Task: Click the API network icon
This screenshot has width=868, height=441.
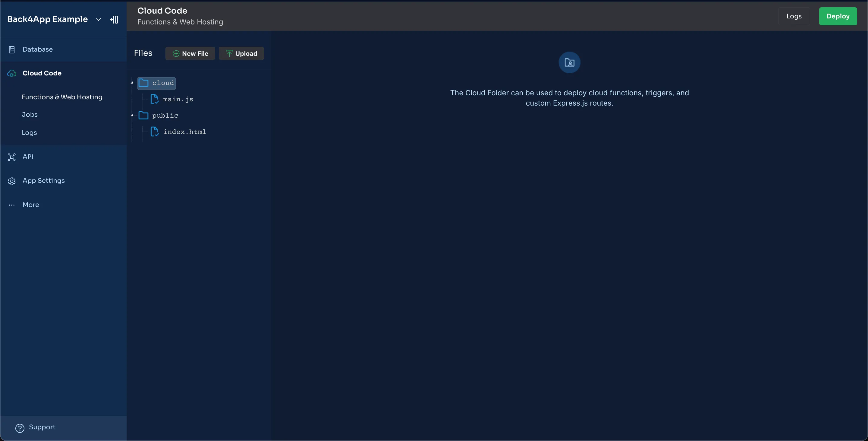Action: 12,157
